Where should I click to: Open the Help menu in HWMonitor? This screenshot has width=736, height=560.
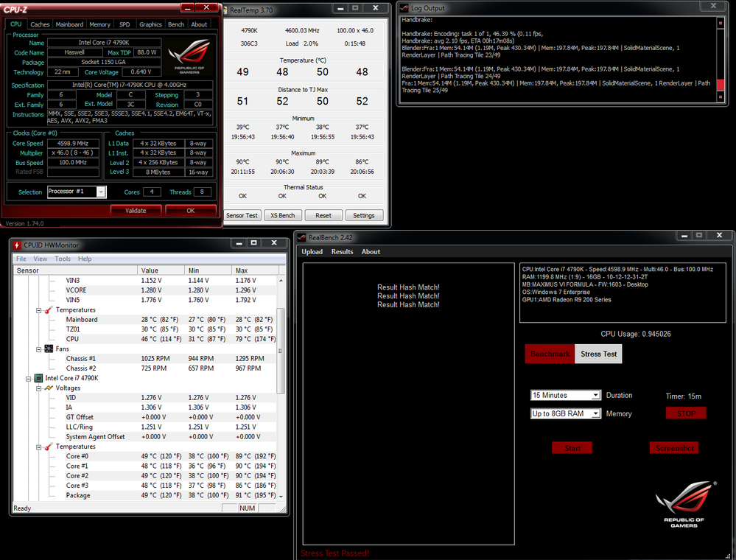[x=85, y=259]
